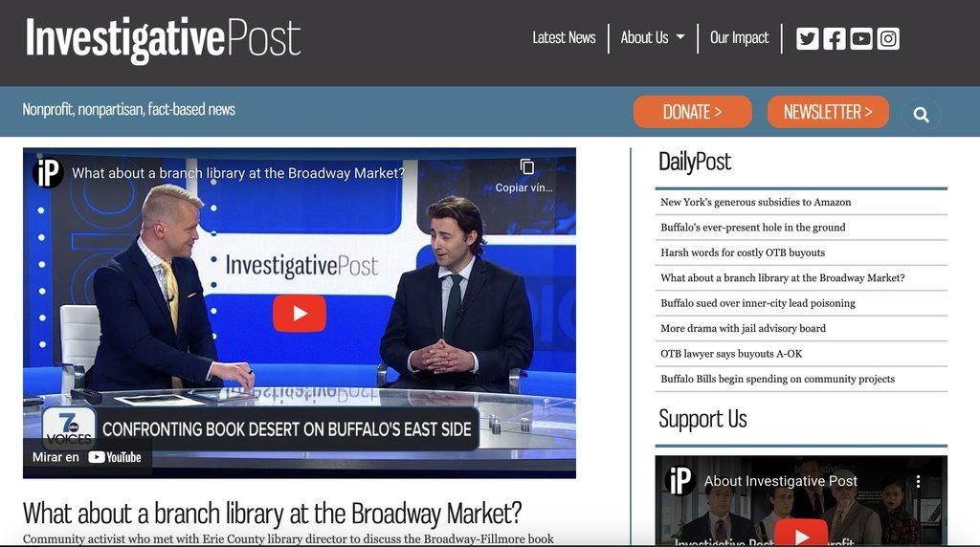
Task: Open the YouTube social icon in header
Action: point(860,38)
